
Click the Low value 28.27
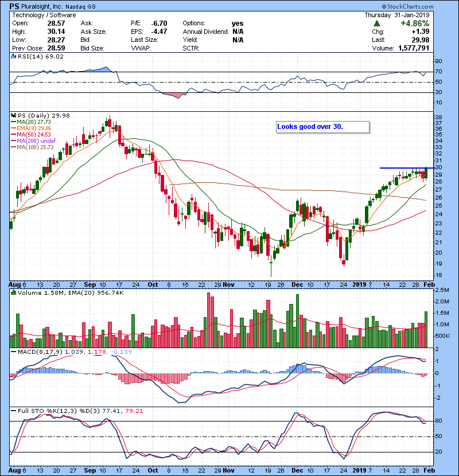click(56, 40)
